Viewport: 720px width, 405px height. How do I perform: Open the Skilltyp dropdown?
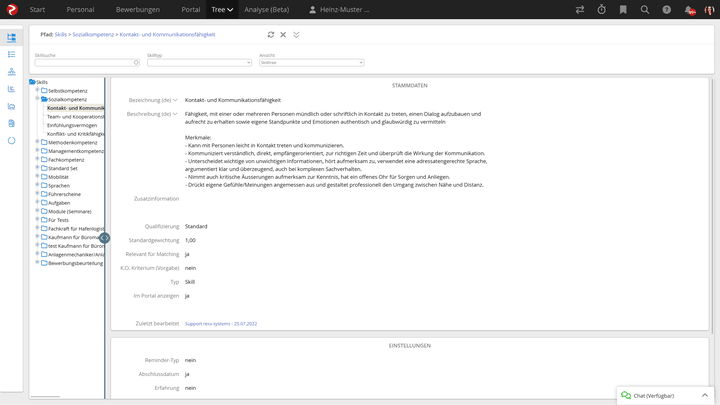pos(199,63)
